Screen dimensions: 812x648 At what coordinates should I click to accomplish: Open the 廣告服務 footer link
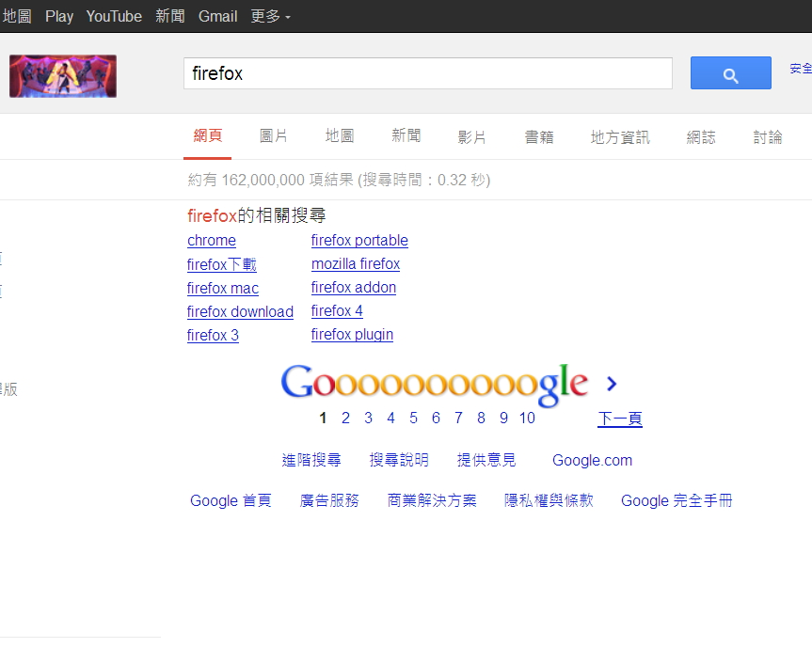[x=329, y=500]
